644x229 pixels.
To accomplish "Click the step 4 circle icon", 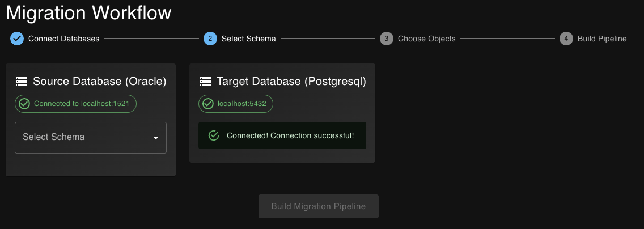I will pos(566,39).
